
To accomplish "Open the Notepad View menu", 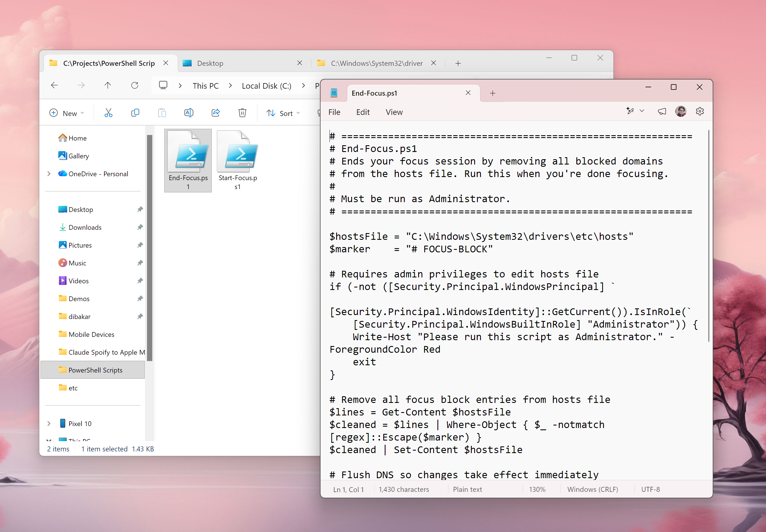I will [394, 112].
